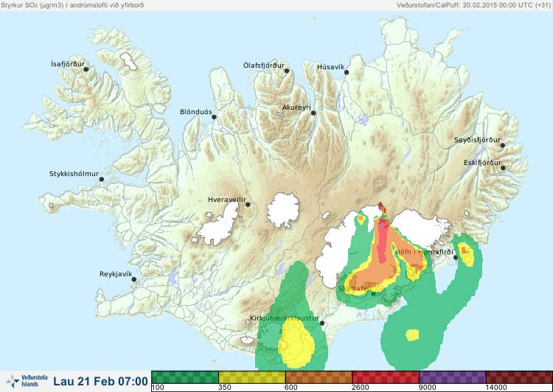Click the legend value 350

[x=225, y=388]
